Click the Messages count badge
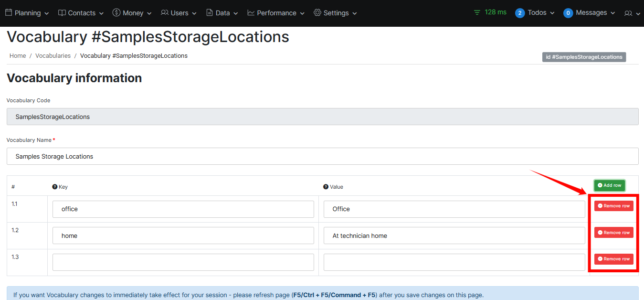The width and height of the screenshot is (644, 300). tap(568, 13)
